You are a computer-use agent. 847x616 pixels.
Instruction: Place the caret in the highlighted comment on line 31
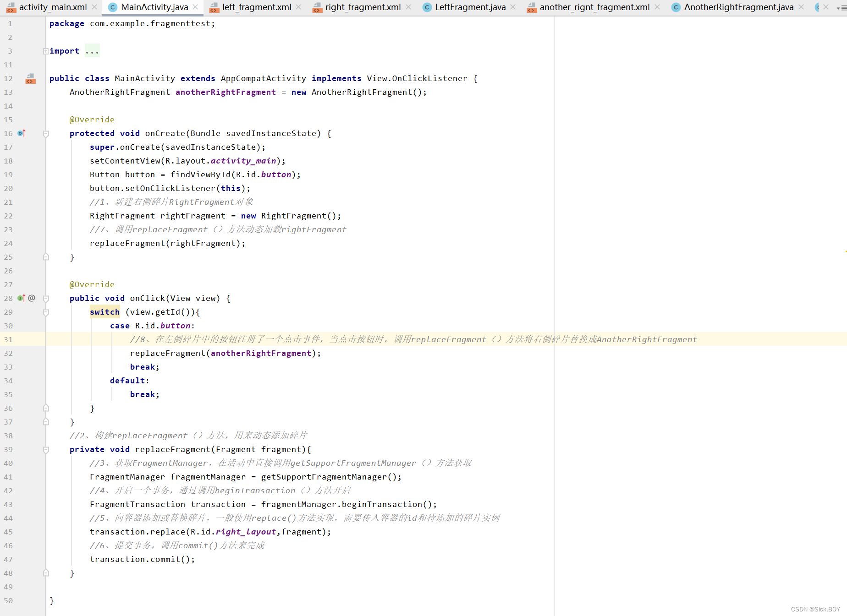[413, 339]
